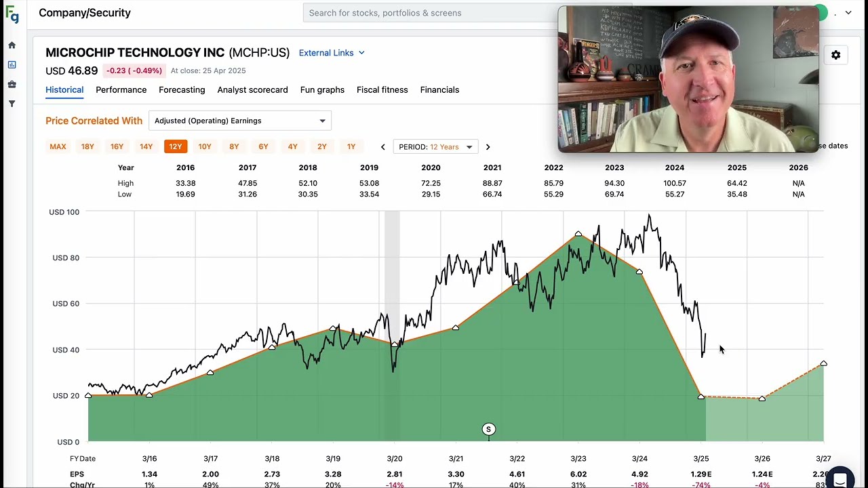Click the 3/21 earnings data point marker
Viewport: 868px width, 488px height.
[x=456, y=328]
